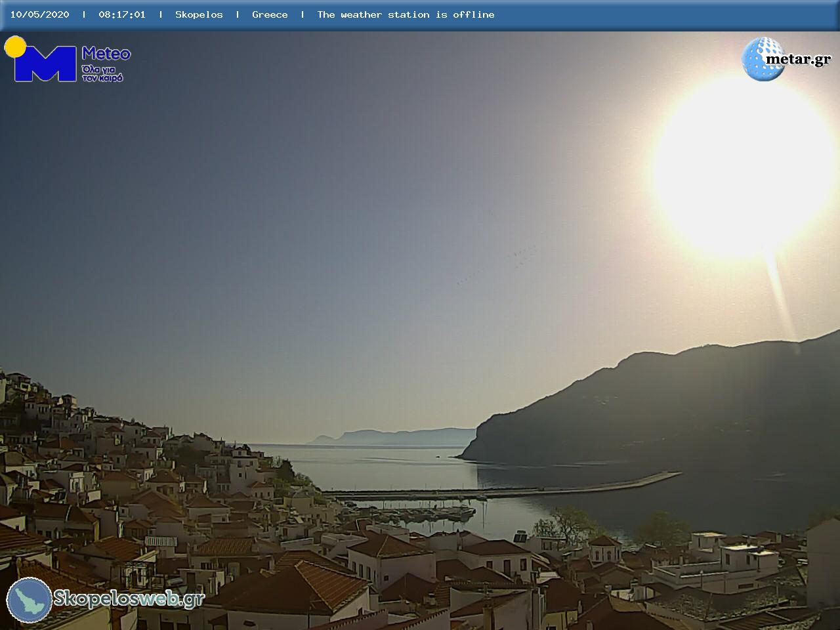Click the Meteo wordmark text
The height and width of the screenshot is (630, 840).
coord(106,54)
